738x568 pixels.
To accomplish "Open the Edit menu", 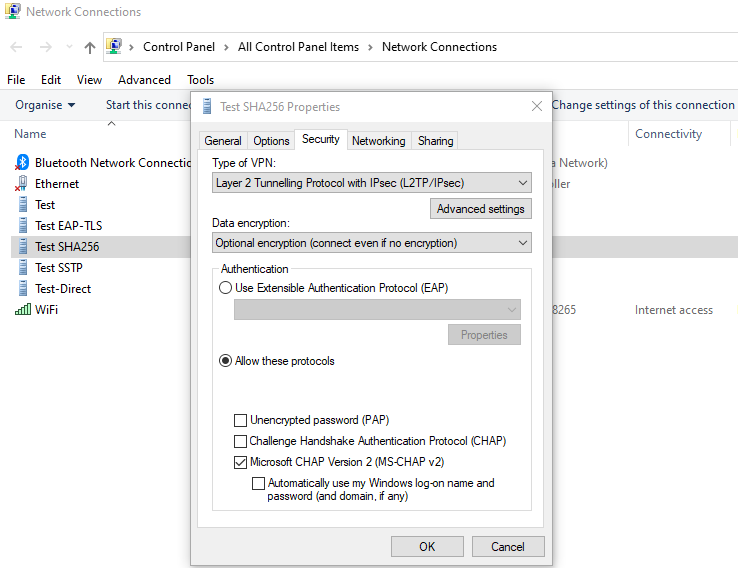I will (51, 80).
